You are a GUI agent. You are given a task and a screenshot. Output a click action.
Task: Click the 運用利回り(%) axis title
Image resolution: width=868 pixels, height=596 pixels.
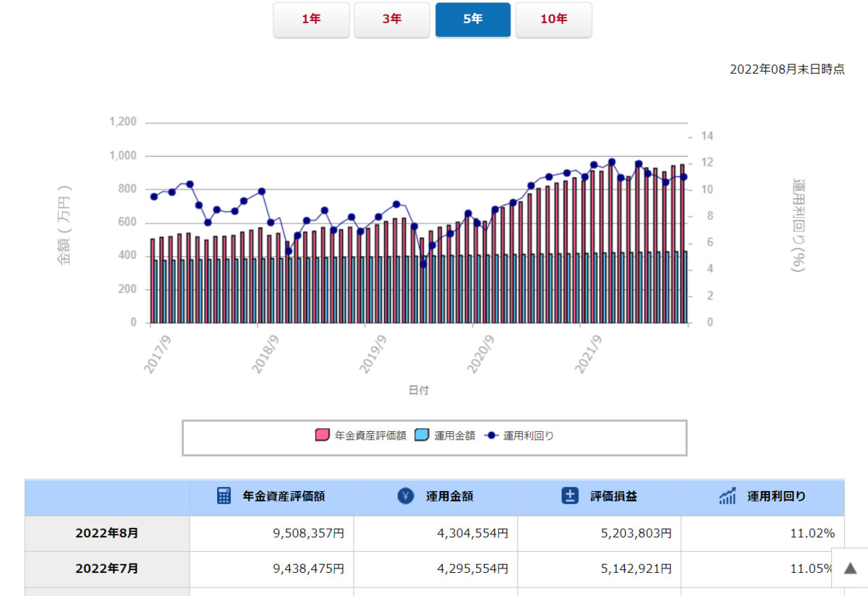(x=799, y=224)
